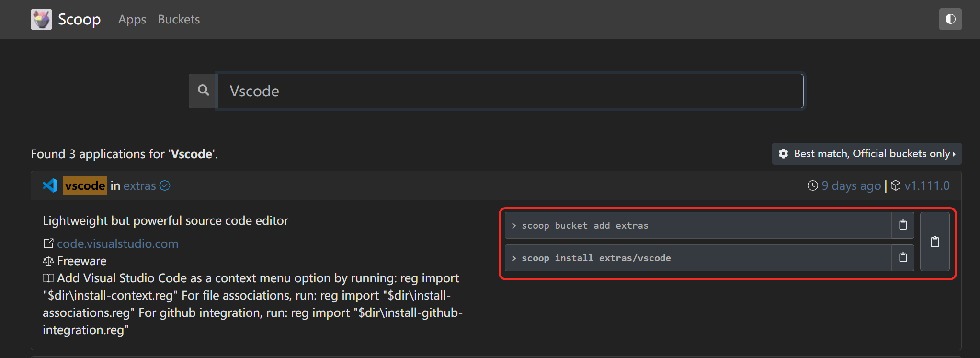Open the vscode manifest link
The height and width of the screenshot is (358, 980).
pyautogui.click(x=85, y=185)
